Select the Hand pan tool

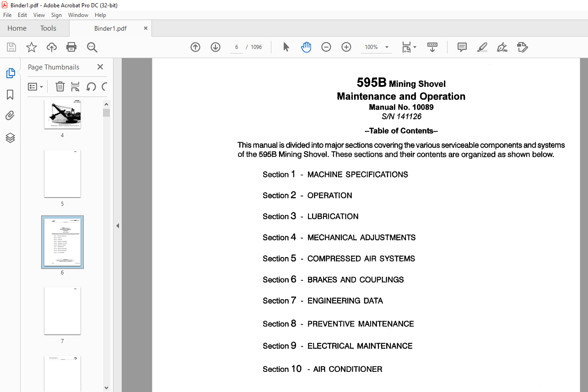306,47
